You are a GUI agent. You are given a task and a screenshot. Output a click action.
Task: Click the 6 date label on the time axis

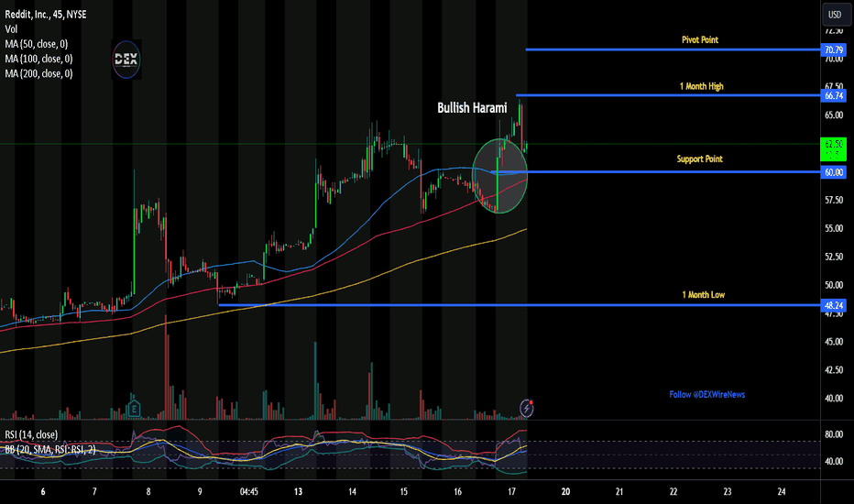(x=43, y=492)
